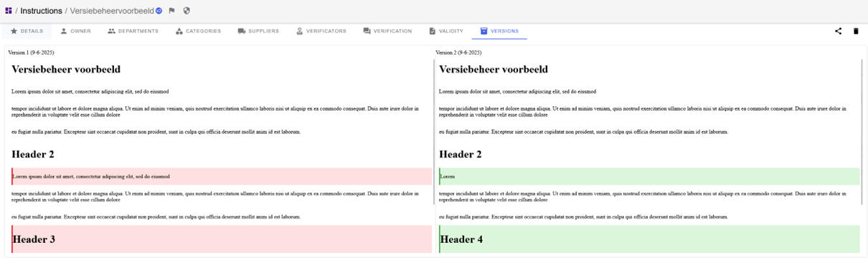Click "Header 2" in the Version 2 pane
Viewport: 868px width, 268px height.
coord(461,154)
